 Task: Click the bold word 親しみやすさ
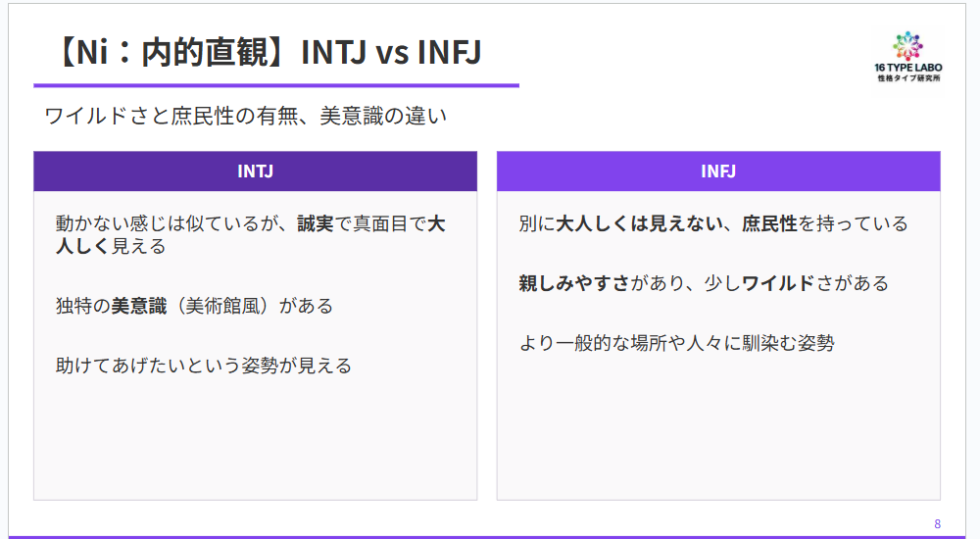tap(574, 284)
